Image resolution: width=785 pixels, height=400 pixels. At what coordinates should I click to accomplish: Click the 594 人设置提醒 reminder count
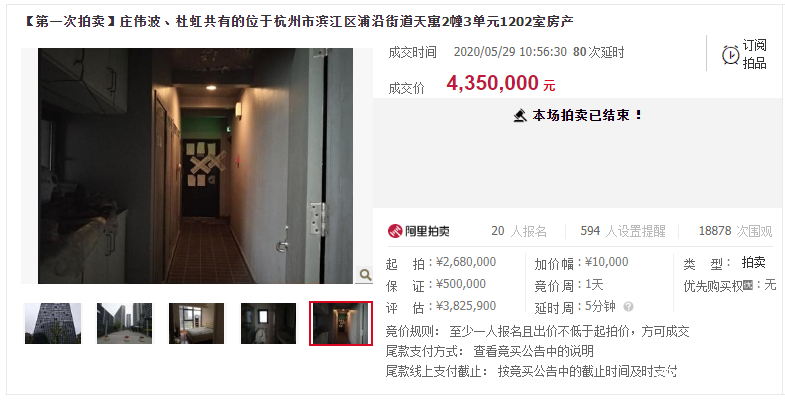[623, 231]
